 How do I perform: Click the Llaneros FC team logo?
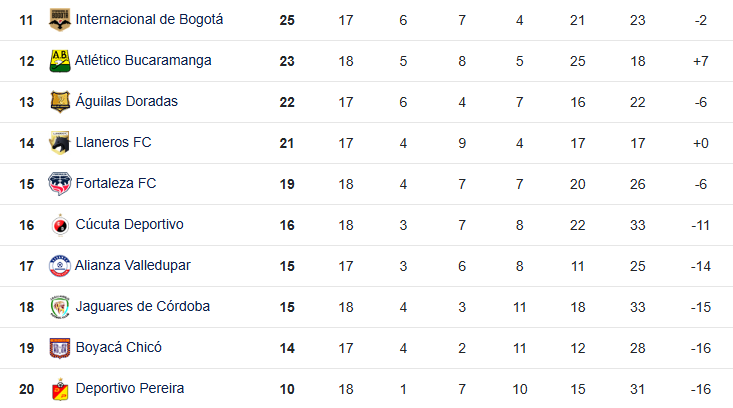[60, 142]
